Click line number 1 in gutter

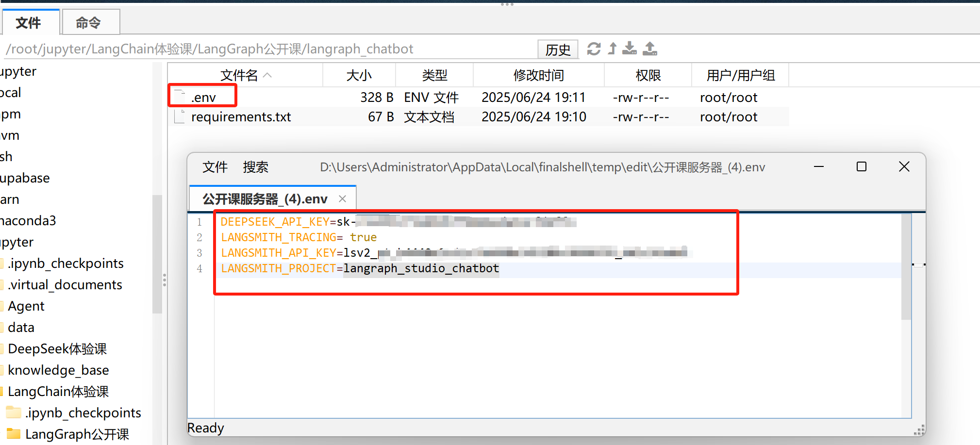[199, 222]
